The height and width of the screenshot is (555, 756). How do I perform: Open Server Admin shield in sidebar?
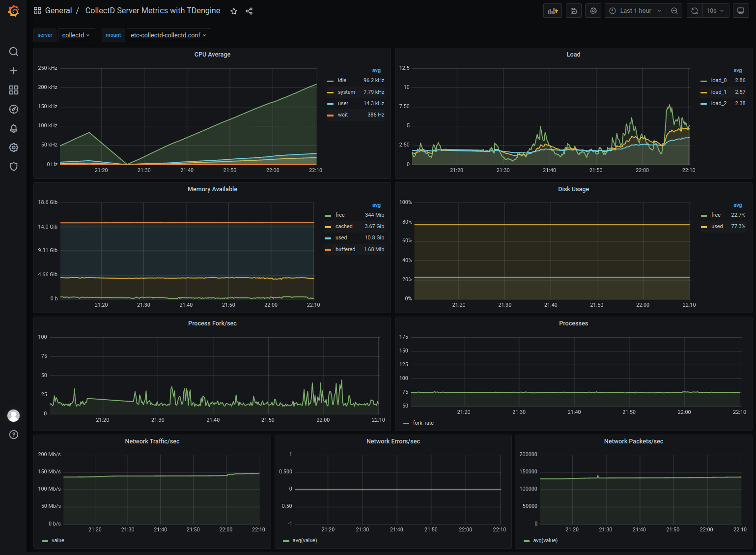(x=13, y=167)
